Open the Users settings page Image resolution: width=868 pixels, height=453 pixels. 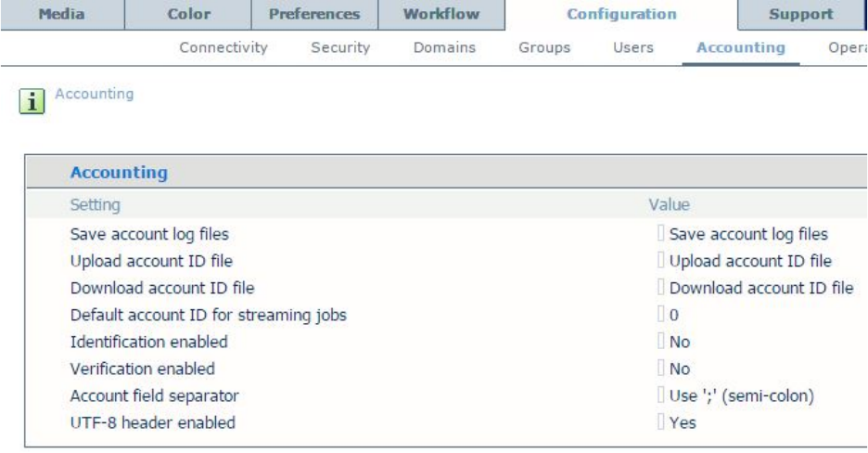coord(633,46)
